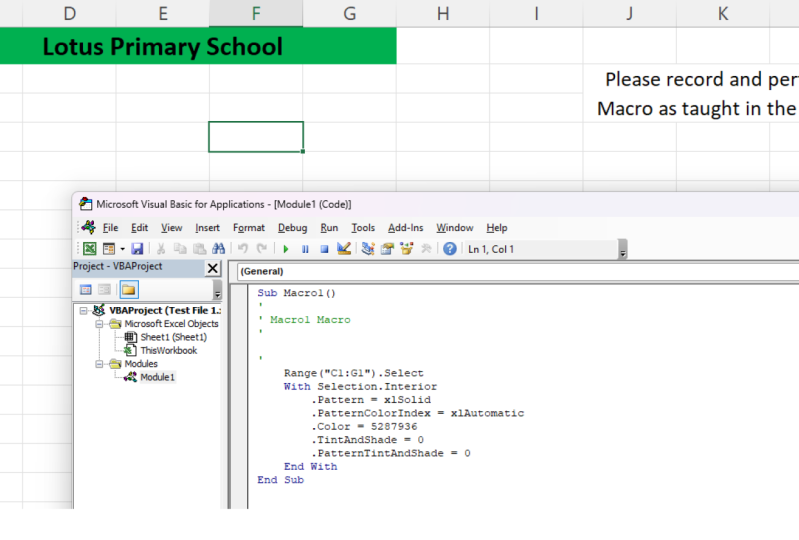Open the Format menu
799x540 pixels.
[x=249, y=228]
